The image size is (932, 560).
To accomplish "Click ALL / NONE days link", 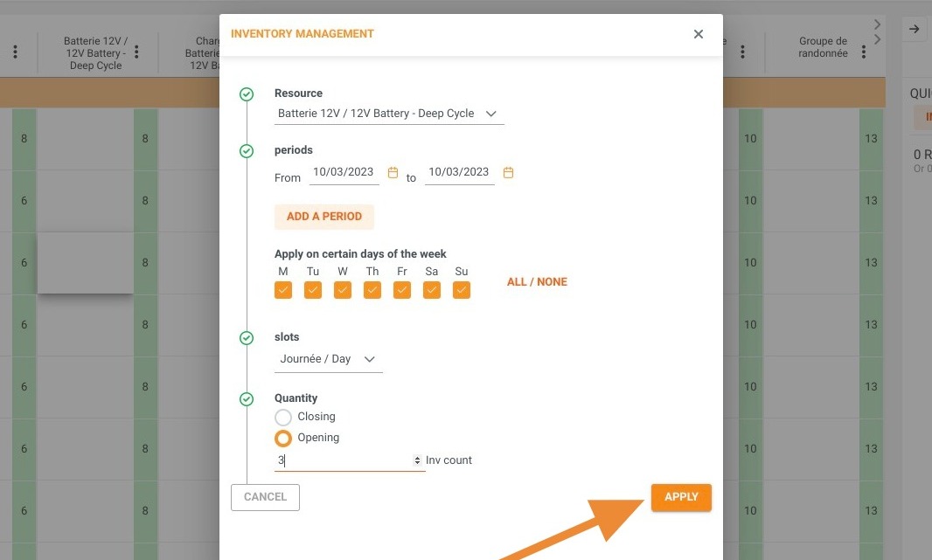I will pyautogui.click(x=537, y=282).
